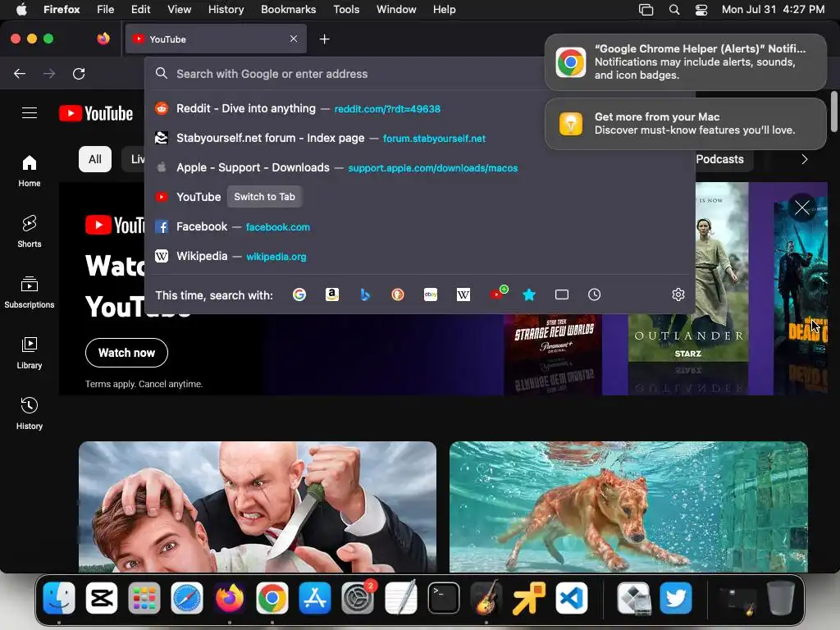Search this time with Bing
The image size is (840, 630).
(365, 294)
